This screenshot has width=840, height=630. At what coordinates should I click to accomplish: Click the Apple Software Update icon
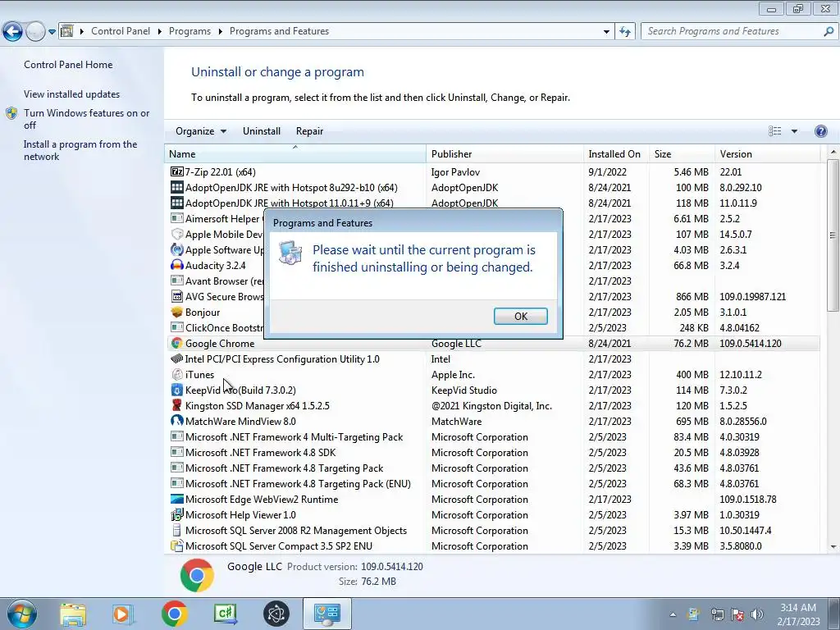pyautogui.click(x=177, y=249)
